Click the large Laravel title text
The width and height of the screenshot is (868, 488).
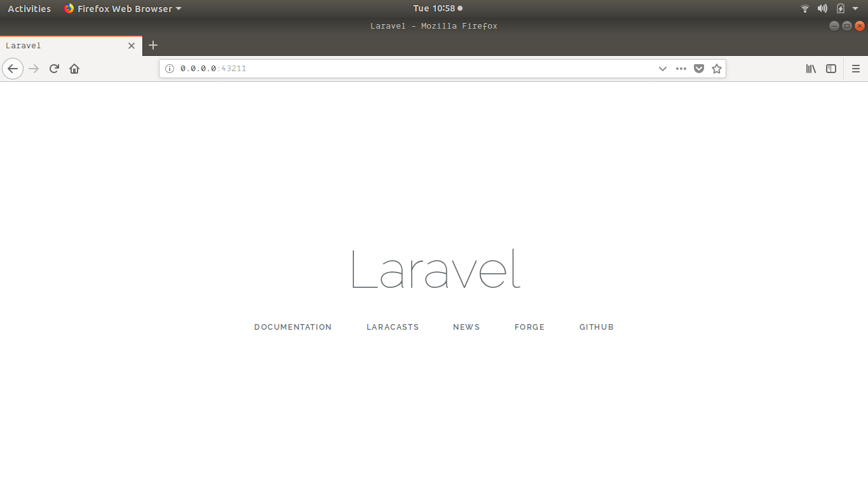tap(436, 269)
